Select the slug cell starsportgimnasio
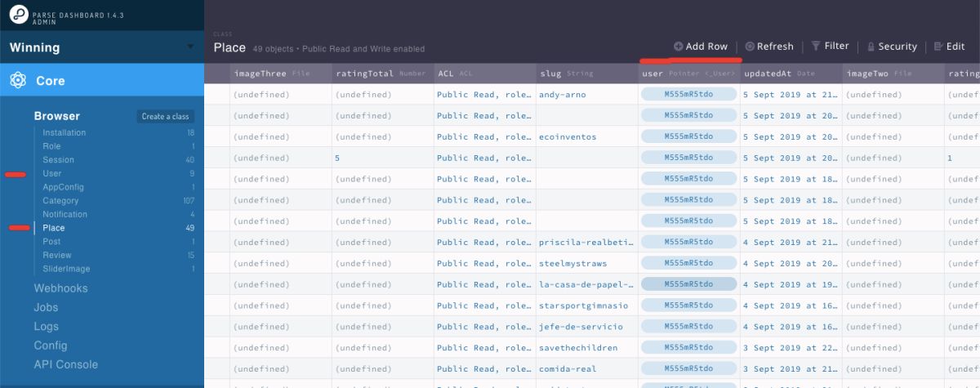Image resolution: width=980 pixels, height=388 pixels. 587,306
